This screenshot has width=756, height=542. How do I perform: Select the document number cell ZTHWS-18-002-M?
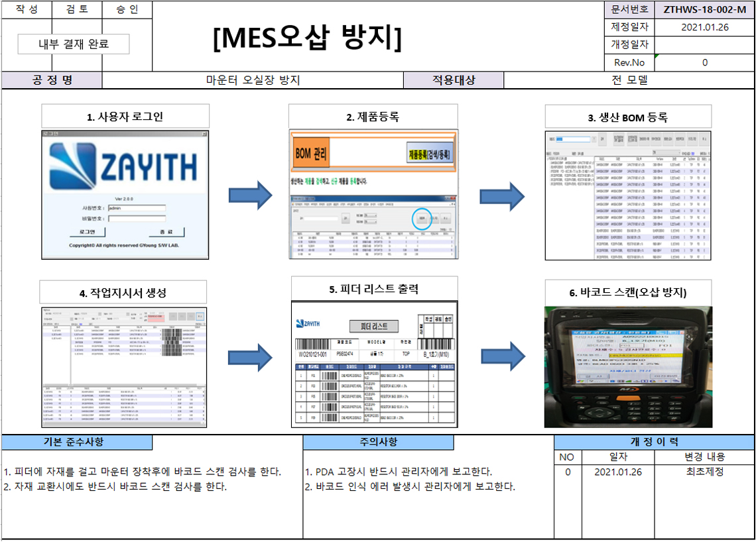pyautogui.click(x=704, y=9)
